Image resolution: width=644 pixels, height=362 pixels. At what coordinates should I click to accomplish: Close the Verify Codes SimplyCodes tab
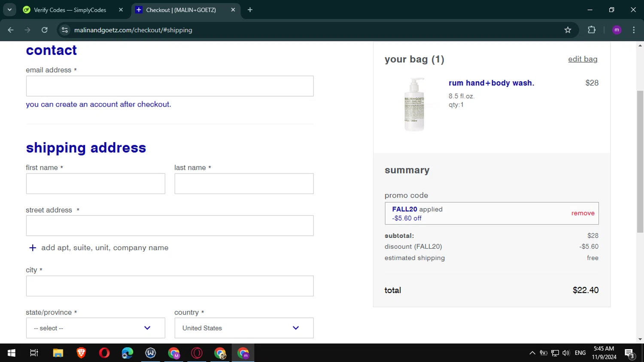click(121, 10)
